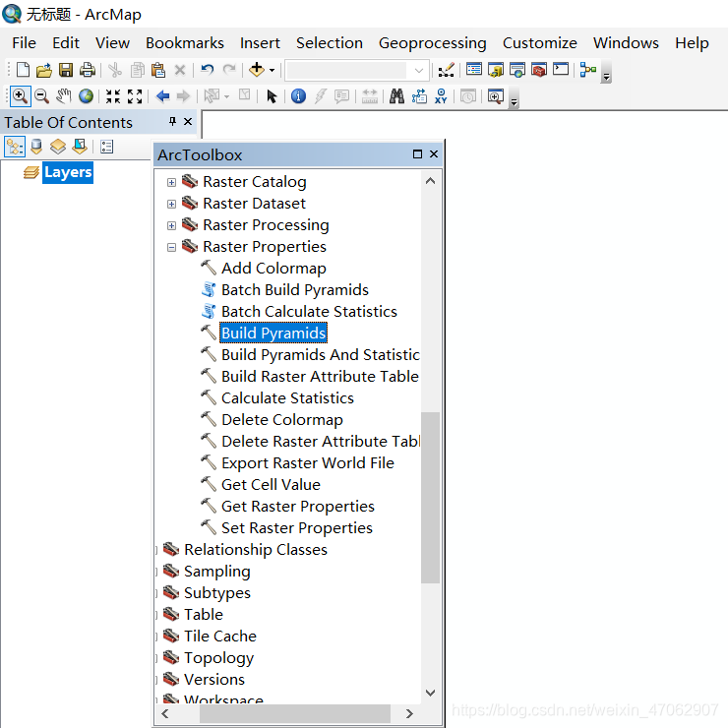
Task: Select the Layers data frame
Action: click(x=68, y=172)
